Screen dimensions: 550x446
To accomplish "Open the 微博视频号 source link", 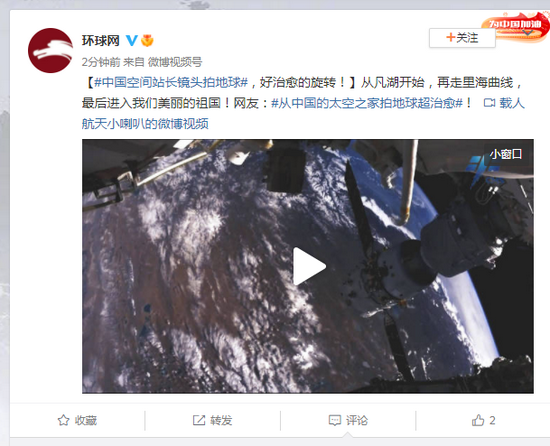I will (x=175, y=62).
